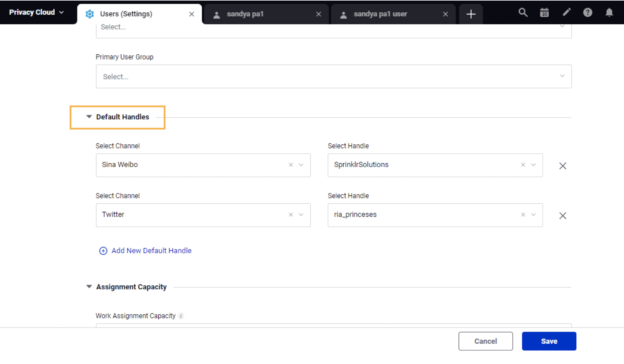Click Cancel to discard changes
The image size is (624, 364).
click(485, 341)
